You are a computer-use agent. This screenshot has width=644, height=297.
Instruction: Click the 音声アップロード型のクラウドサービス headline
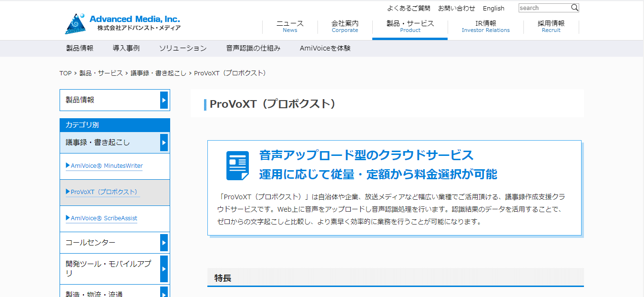pos(366,155)
